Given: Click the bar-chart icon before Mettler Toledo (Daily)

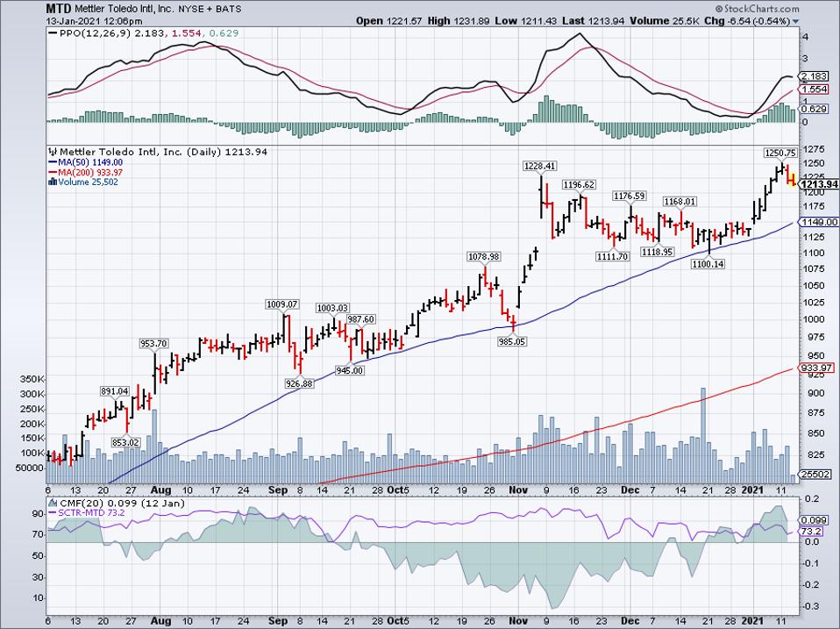Looking at the screenshot, I should (x=53, y=152).
